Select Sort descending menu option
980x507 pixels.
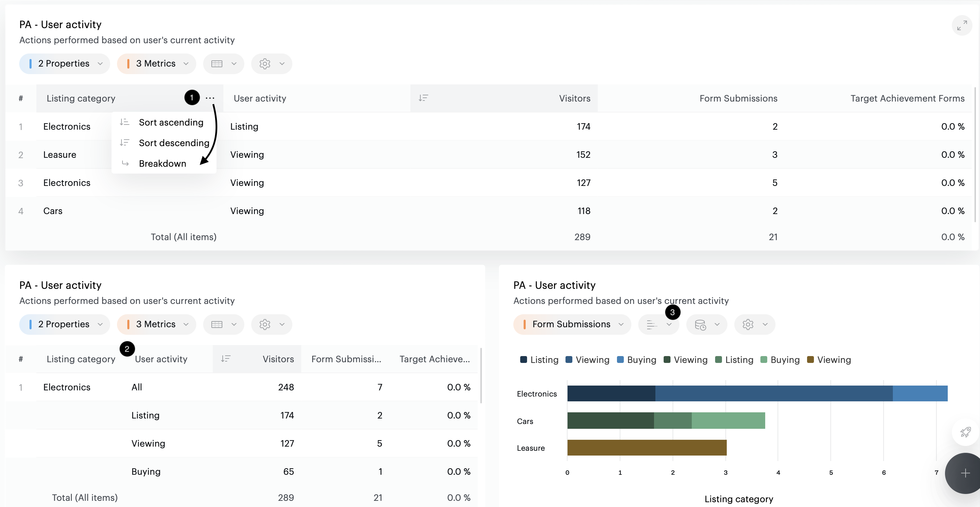(174, 143)
